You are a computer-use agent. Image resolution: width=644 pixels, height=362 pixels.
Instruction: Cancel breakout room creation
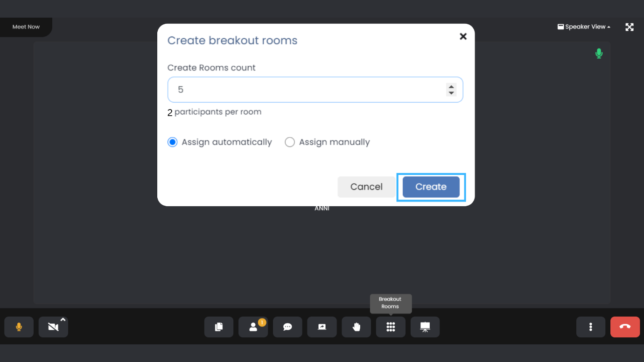(366, 187)
